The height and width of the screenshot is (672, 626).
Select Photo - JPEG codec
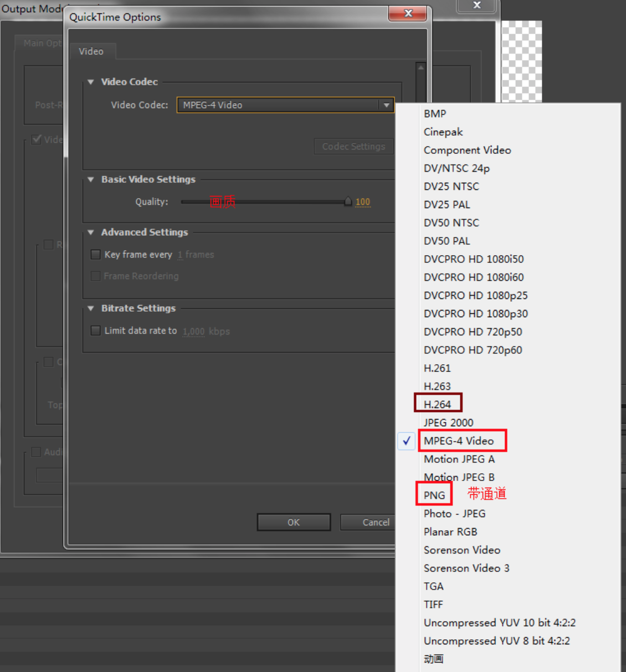(x=454, y=514)
